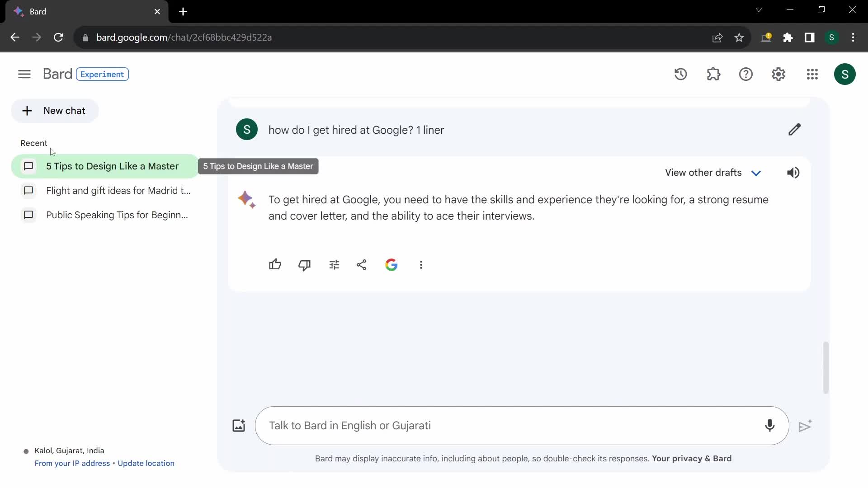
Task: Toggle Bard activity history icon
Action: coord(680,74)
